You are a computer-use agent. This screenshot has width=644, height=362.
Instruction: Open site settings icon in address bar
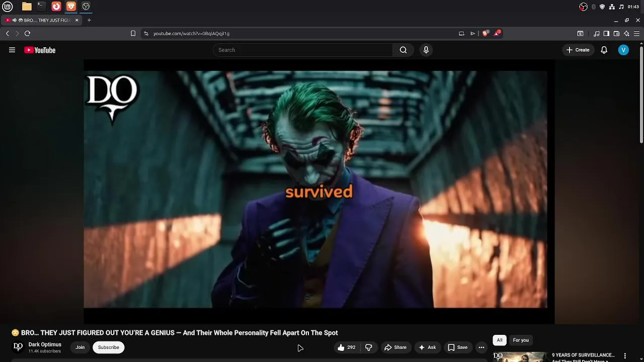click(146, 34)
